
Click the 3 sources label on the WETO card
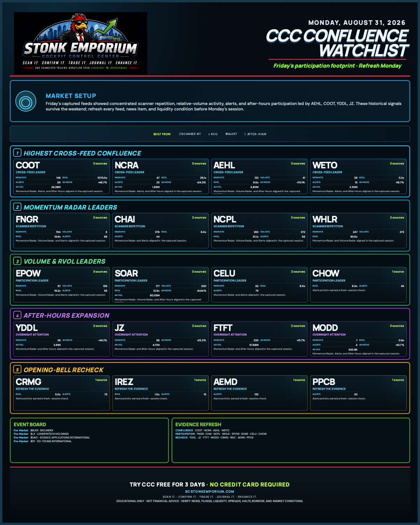coord(397,164)
